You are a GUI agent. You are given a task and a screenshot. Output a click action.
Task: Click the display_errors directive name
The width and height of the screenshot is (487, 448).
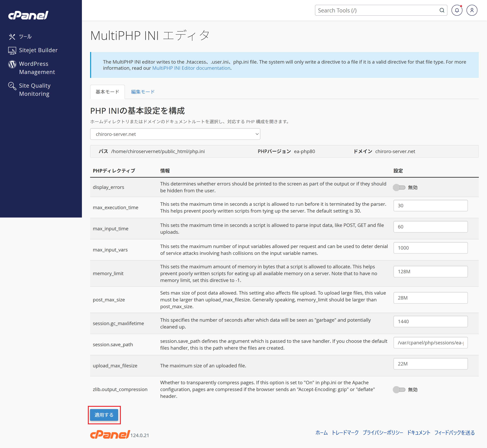109,187
